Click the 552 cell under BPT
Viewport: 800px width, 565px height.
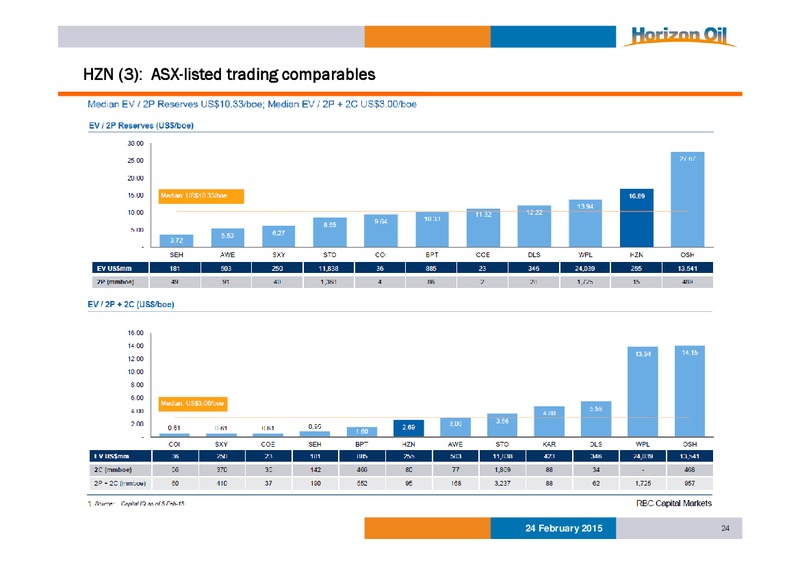click(362, 483)
